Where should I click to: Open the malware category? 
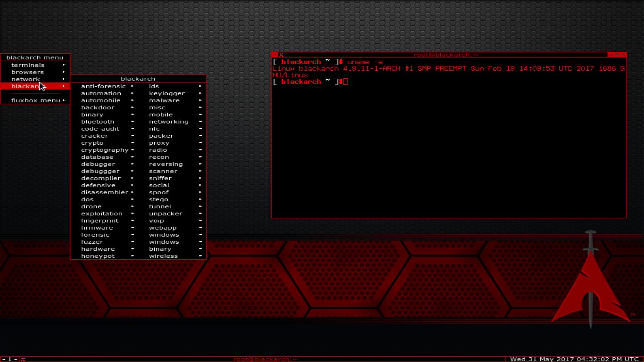(x=164, y=100)
